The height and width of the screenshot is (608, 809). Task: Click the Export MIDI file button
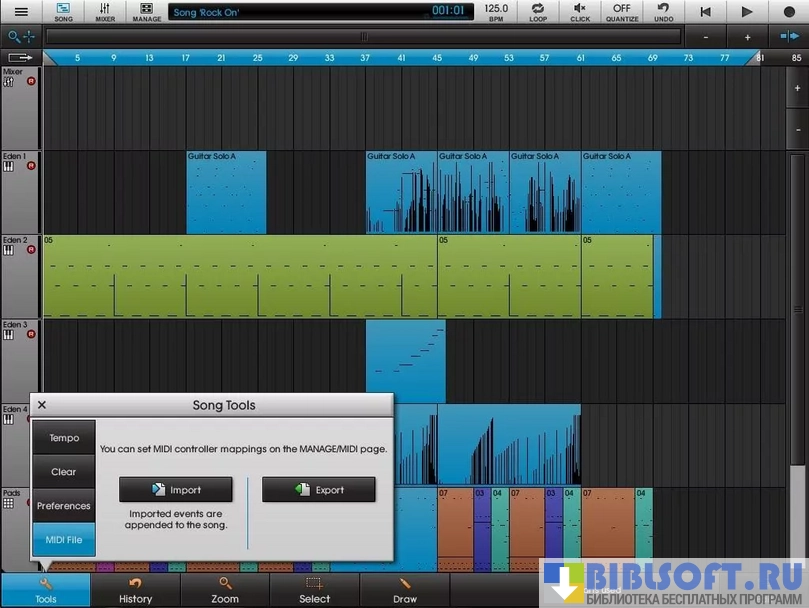point(319,490)
